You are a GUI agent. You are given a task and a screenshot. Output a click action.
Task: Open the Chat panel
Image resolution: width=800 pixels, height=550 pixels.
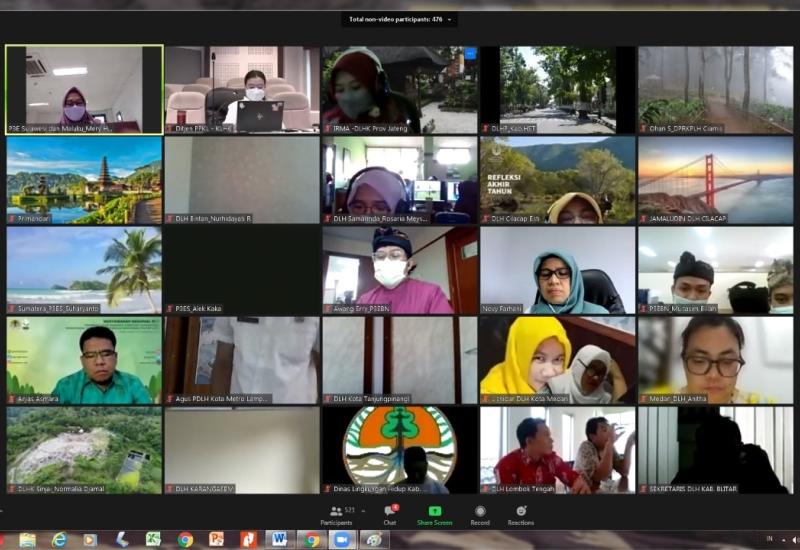[390, 514]
